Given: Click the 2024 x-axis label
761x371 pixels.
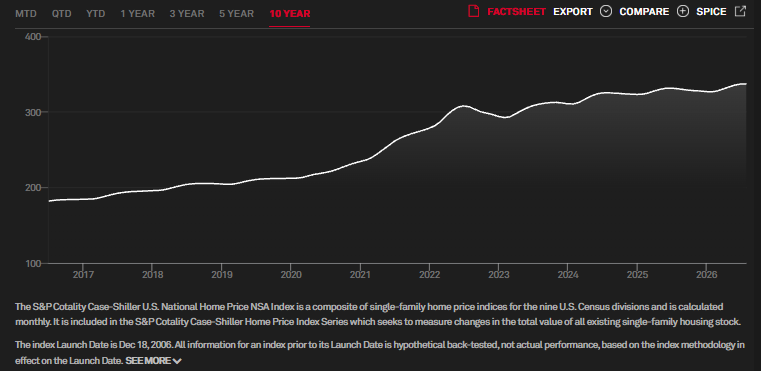Looking at the screenshot, I should click(x=568, y=275).
